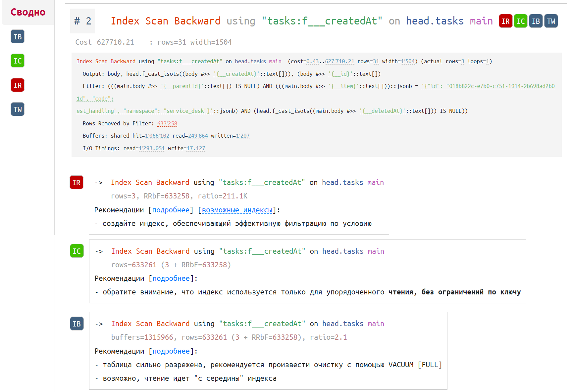Click the "чтение идет с середины индекса" line
This screenshot has height=392, width=570.
click(x=186, y=378)
